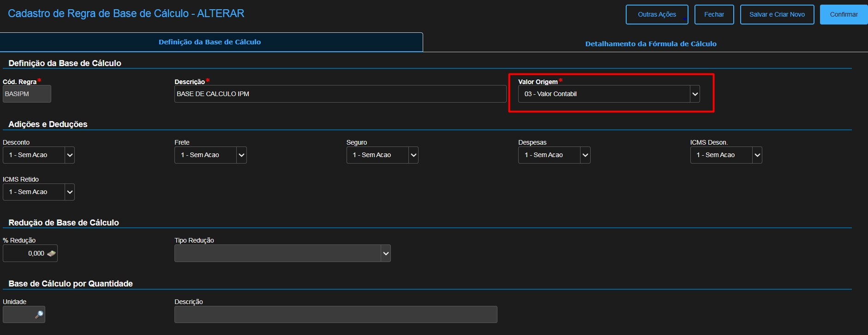Click the Fechar button

tap(714, 14)
